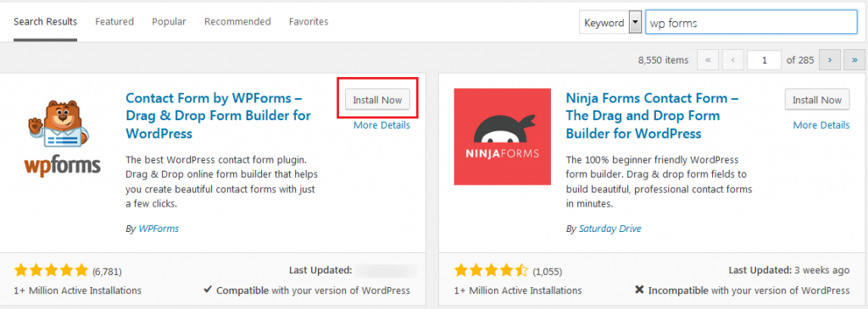868x309 pixels.
Task: Go to previous page of results
Action: coord(732,60)
